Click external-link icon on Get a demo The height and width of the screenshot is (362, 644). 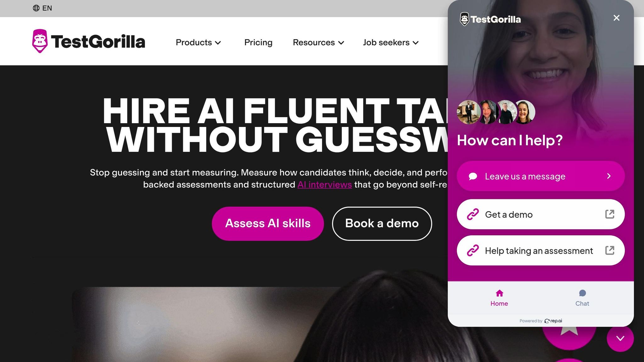pyautogui.click(x=610, y=214)
